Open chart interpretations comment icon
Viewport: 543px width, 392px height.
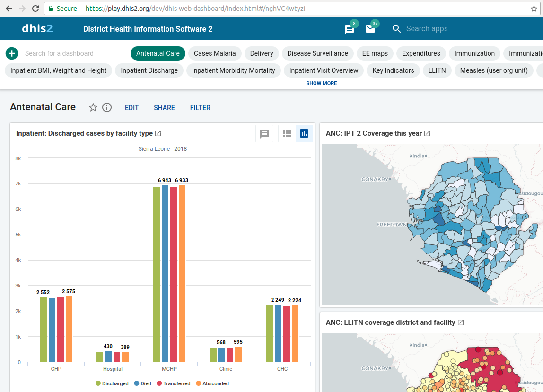264,134
